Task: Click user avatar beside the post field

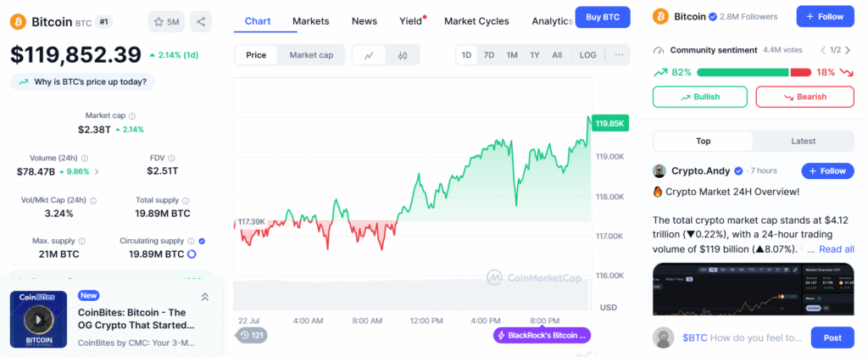Action: (663, 337)
